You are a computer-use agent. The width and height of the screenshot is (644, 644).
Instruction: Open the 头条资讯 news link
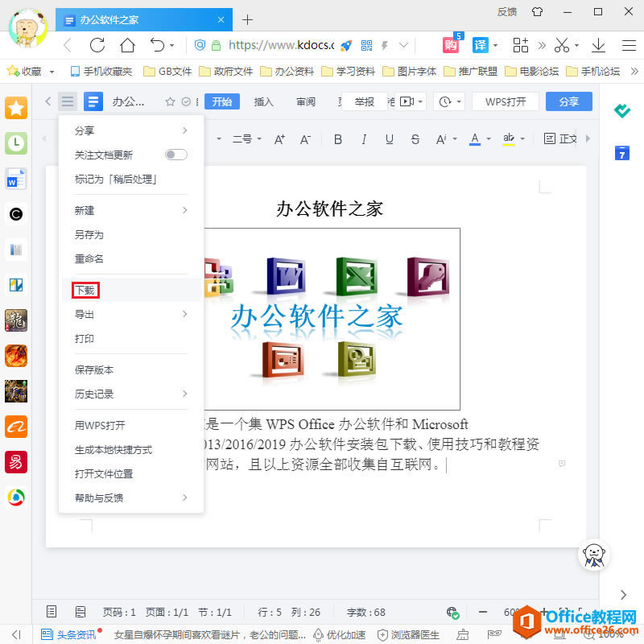pyautogui.click(x=68, y=634)
